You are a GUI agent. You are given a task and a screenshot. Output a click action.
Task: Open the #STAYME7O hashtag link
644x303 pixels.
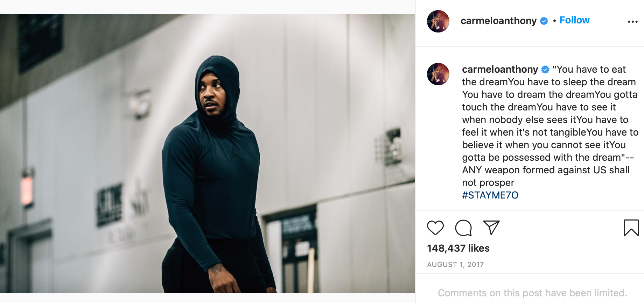pyautogui.click(x=490, y=195)
